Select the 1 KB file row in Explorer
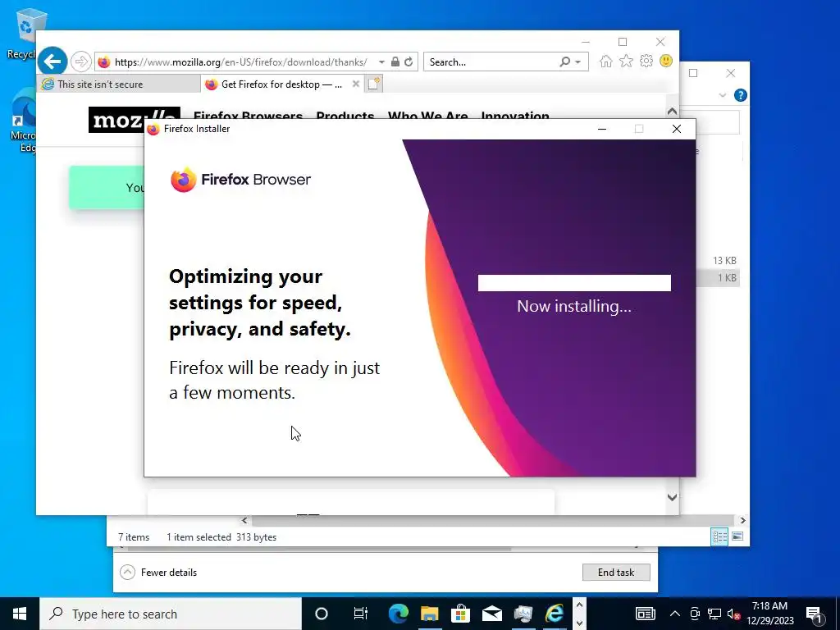The image size is (840, 630). (718, 277)
